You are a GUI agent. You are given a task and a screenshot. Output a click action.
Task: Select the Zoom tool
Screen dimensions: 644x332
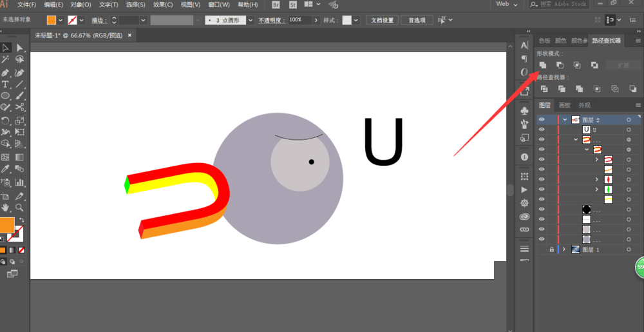pos(19,208)
